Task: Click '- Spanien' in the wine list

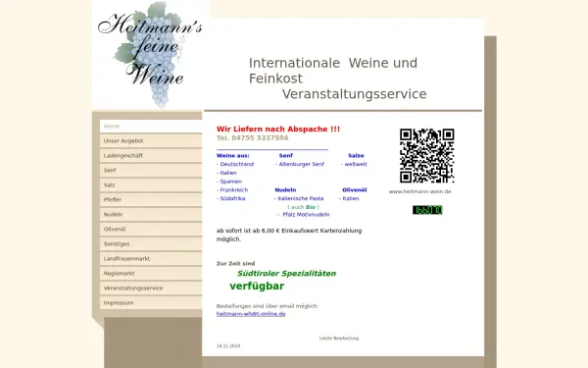Action: pyautogui.click(x=229, y=182)
